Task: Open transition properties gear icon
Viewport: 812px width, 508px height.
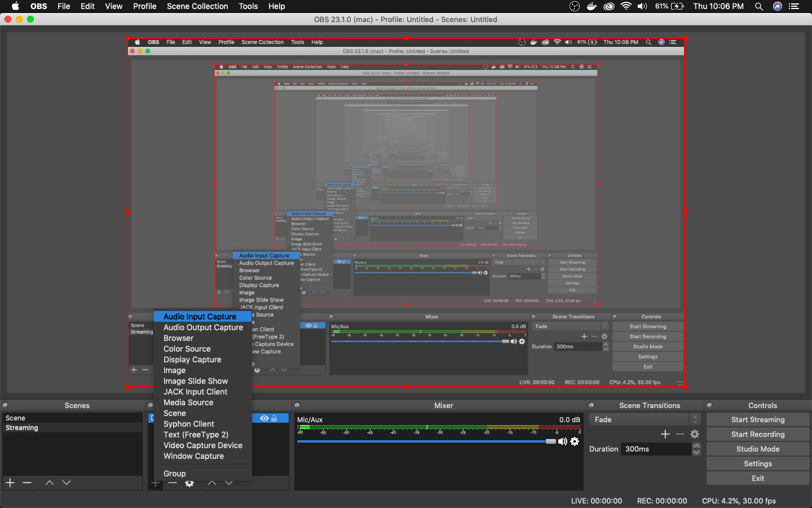Action: point(695,434)
